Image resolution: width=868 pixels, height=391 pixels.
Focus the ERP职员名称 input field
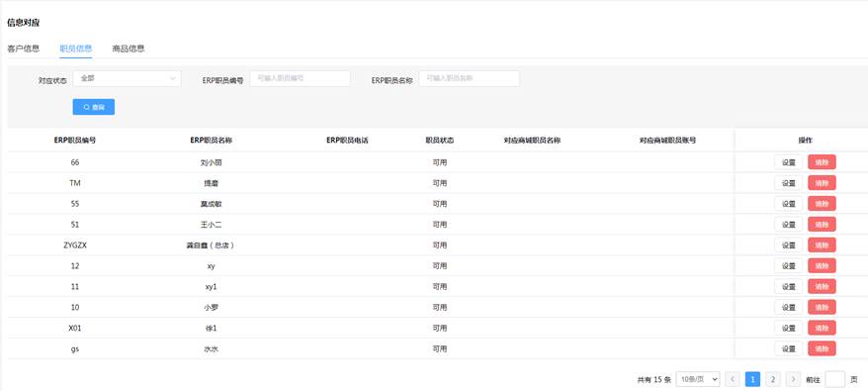point(470,79)
